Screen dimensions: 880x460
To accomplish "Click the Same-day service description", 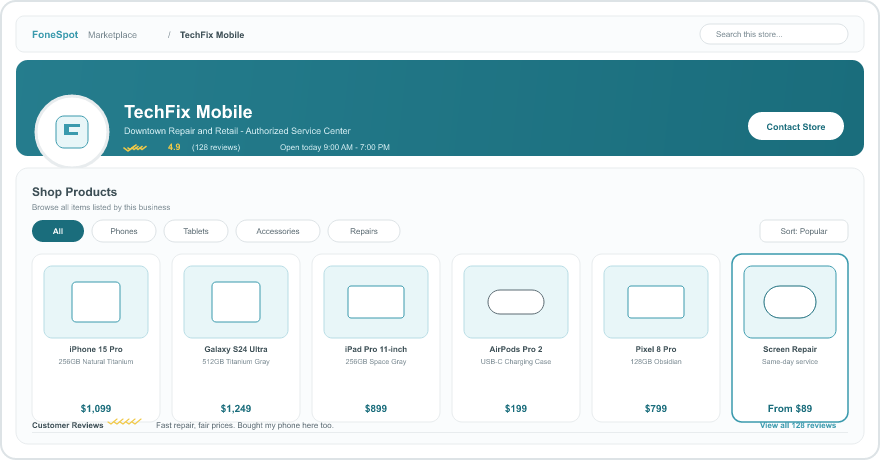I will coord(790,362).
